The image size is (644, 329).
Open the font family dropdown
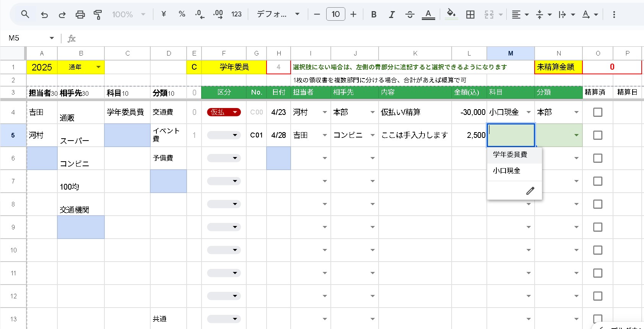[x=278, y=15]
